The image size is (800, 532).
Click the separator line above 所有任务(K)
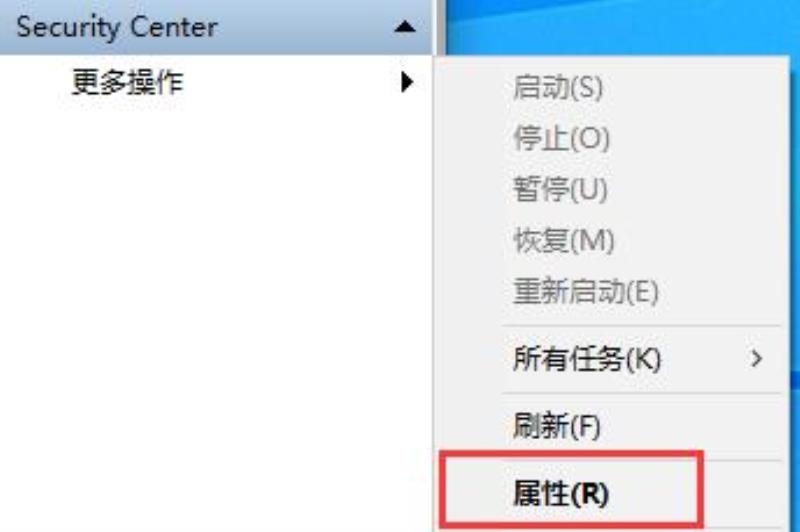tap(641, 325)
